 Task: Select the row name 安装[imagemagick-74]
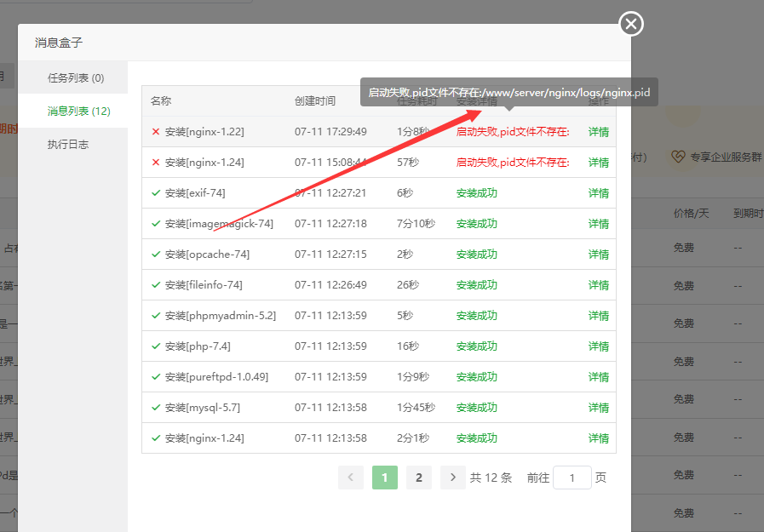pos(219,224)
